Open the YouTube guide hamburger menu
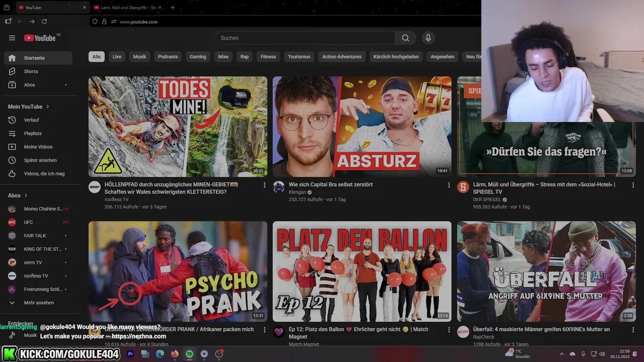644x362 pixels. (12, 38)
